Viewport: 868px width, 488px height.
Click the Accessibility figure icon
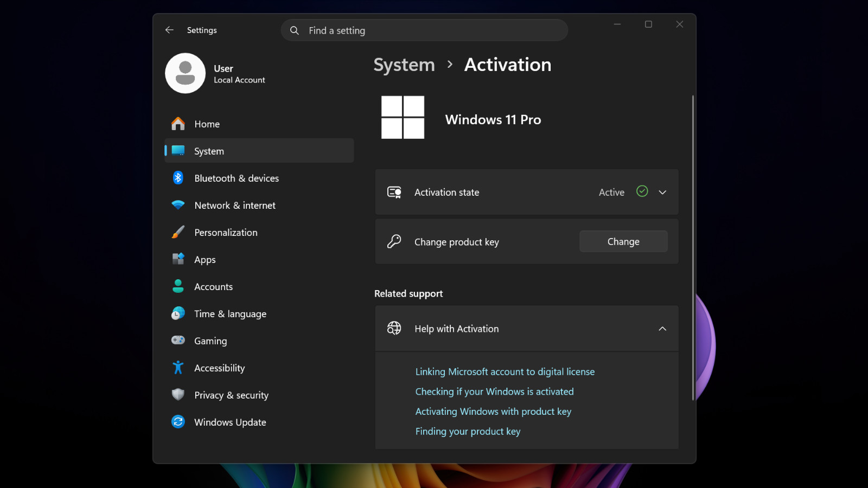[x=178, y=368]
